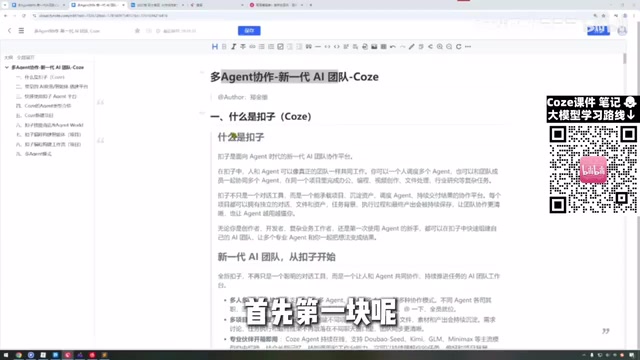Zoom in with the magnifier plus icon
This screenshot has height=360, width=640.
coord(440,47)
